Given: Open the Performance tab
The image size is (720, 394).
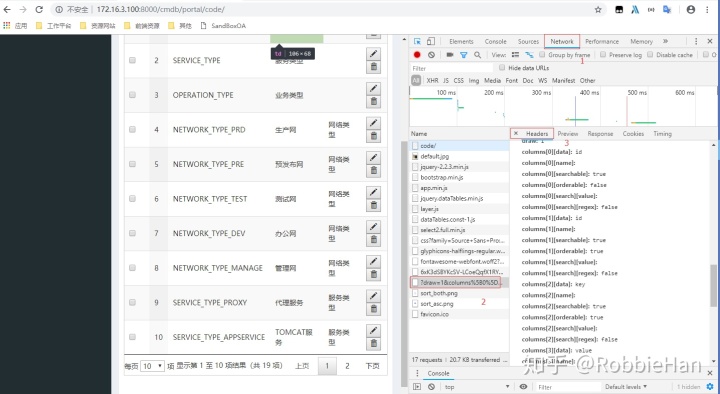Looking at the screenshot, I should pos(602,41).
